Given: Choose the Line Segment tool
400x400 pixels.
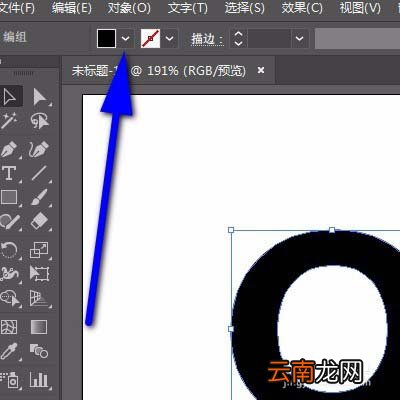Looking at the screenshot, I should click(x=40, y=173).
